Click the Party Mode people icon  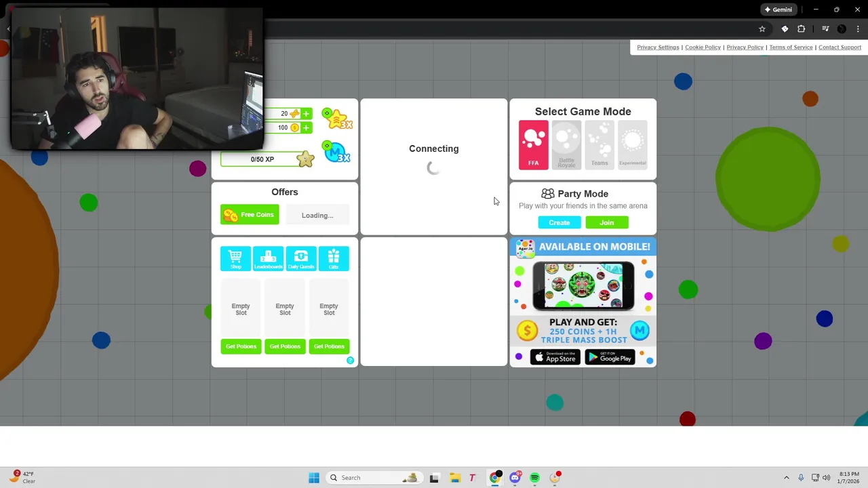[548, 194]
